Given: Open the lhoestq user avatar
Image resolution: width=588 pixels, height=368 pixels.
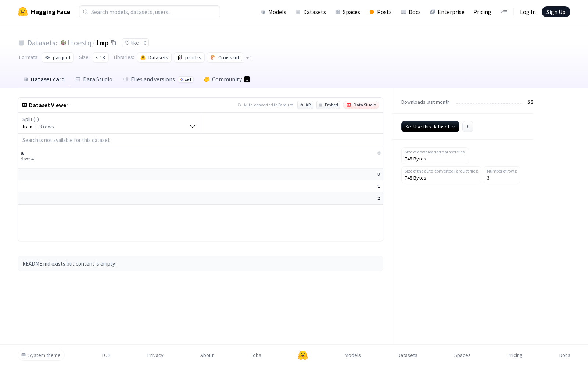Looking at the screenshot, I should [64, 43].
